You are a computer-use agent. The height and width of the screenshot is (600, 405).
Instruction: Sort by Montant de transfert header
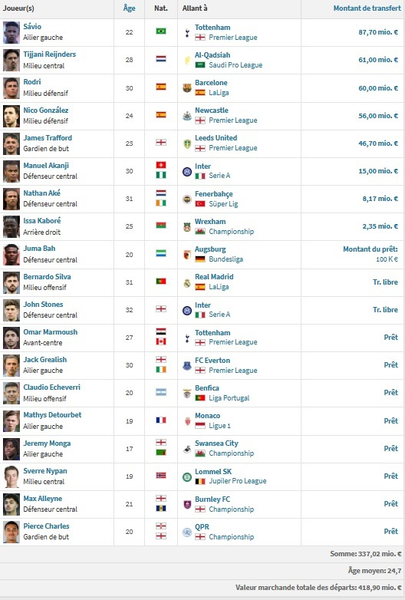(x=367, y=8)
